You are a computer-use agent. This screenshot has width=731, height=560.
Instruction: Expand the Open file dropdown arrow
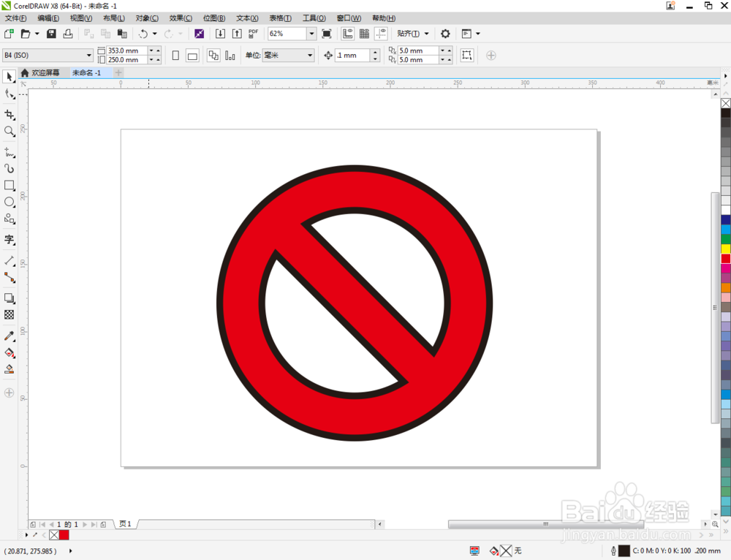37,34
